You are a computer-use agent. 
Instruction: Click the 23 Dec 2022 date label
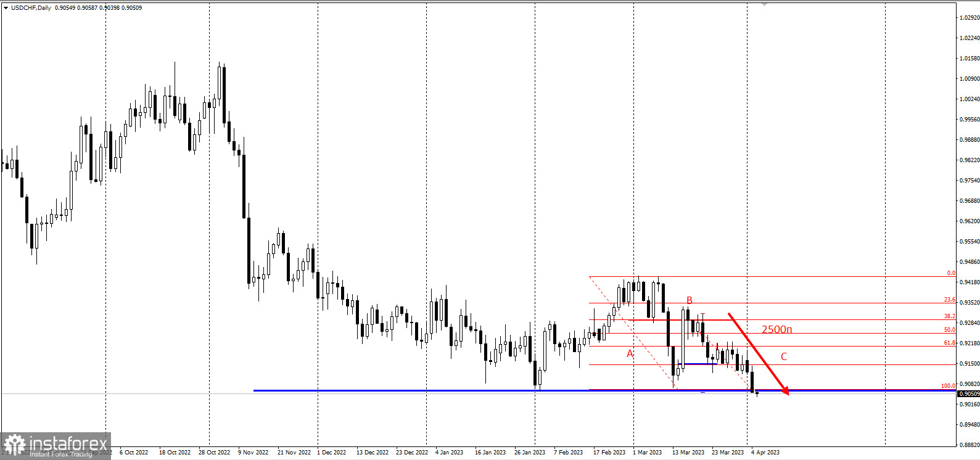(412, 453)
